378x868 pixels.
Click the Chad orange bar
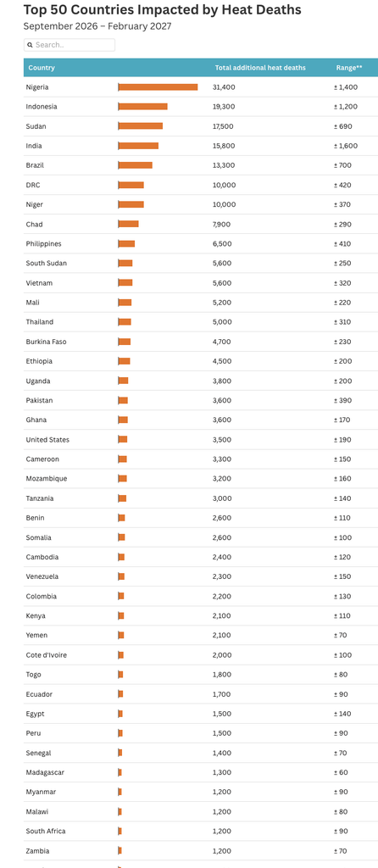tap(128, 224)
